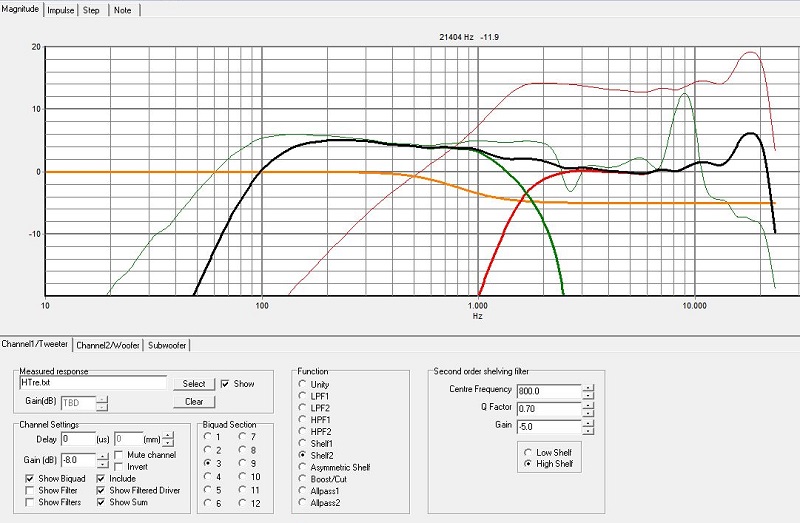Uncheck the Show measured response checkbox
The width and height of the screenshot is (800, 523).
(226, 383)
